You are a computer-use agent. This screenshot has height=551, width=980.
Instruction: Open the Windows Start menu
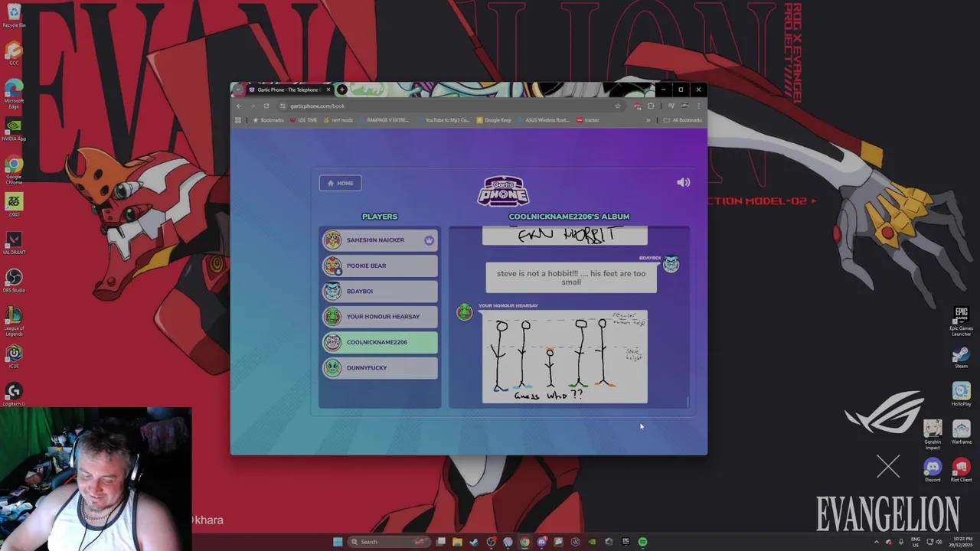[x=338, y=542]
